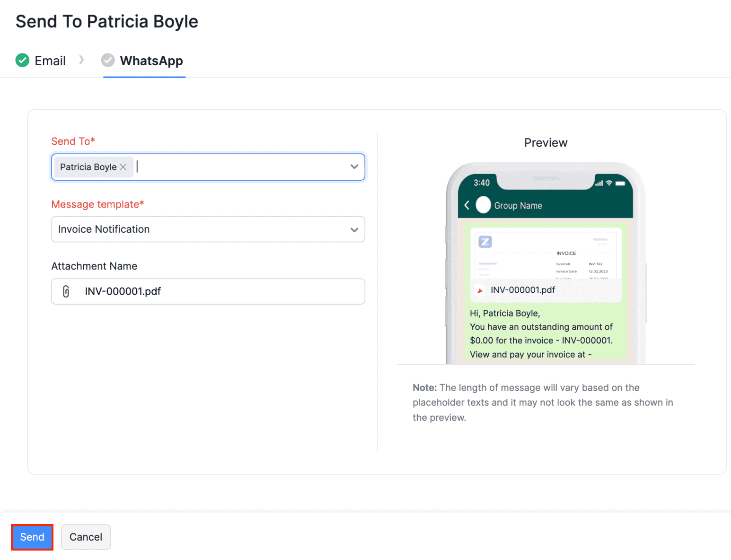Remove the Patricia Boyle recipient chip
Viewport: 731px width, 560px height.
point(123,167)
